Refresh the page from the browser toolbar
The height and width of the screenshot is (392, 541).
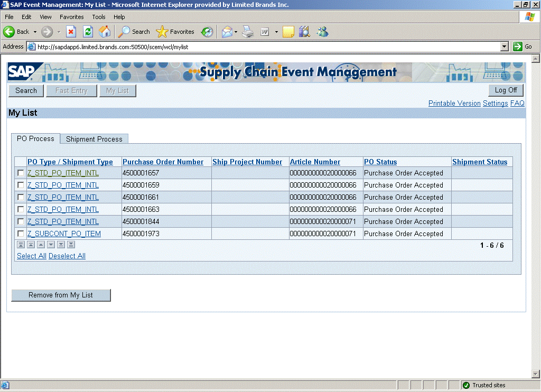pyautogui.click(x=88, y=32)
